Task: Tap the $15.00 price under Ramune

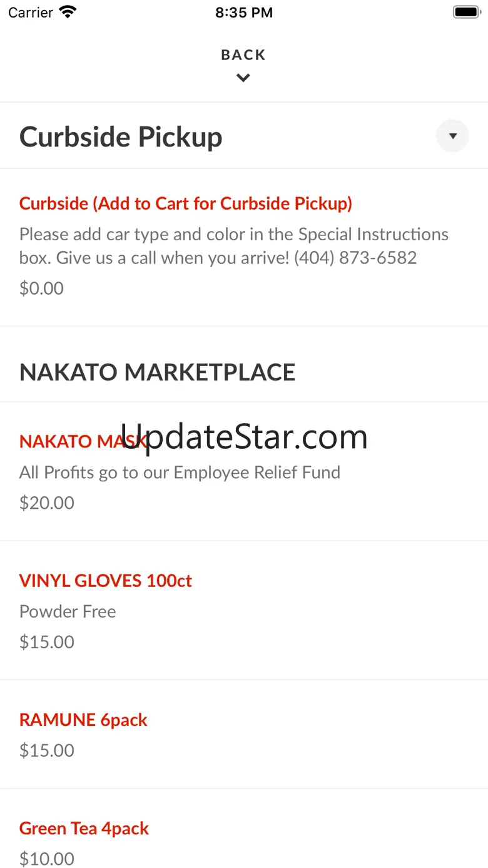Action: pos(47,750)
